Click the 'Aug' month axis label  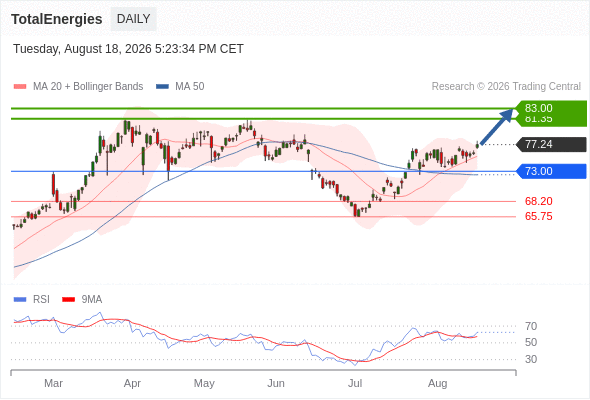pyautogui.click(x=438, y=383)
